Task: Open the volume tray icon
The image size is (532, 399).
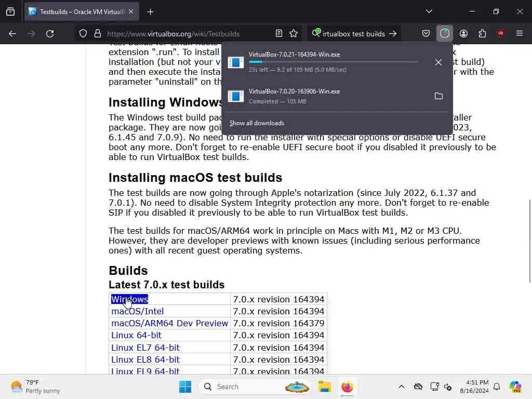Action: (x=448, y=387)
